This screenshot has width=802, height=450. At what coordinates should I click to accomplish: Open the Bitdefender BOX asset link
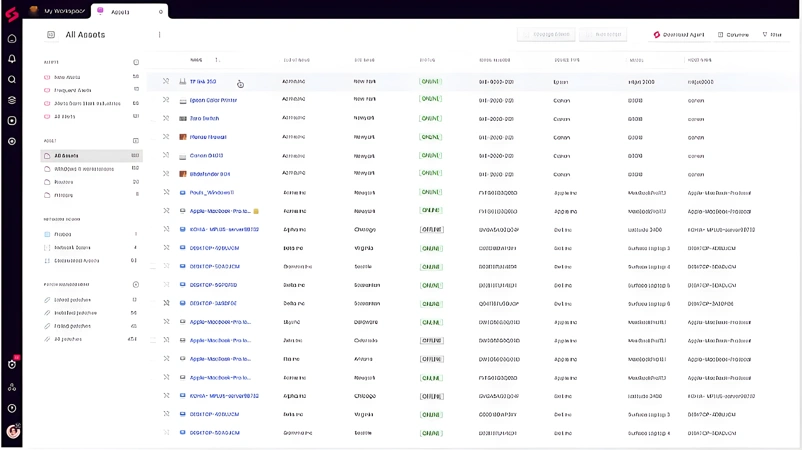(210, 174)
